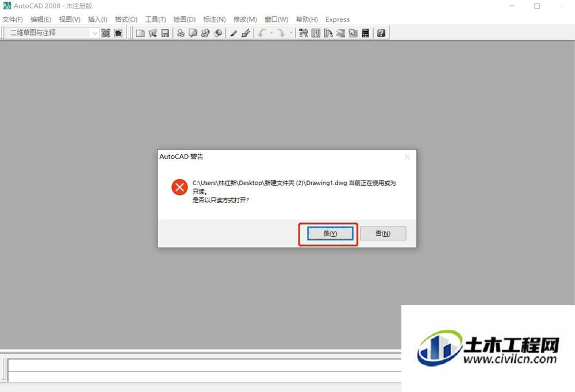
Task: Open the DesignCenter icon
Action: point(316,33)
